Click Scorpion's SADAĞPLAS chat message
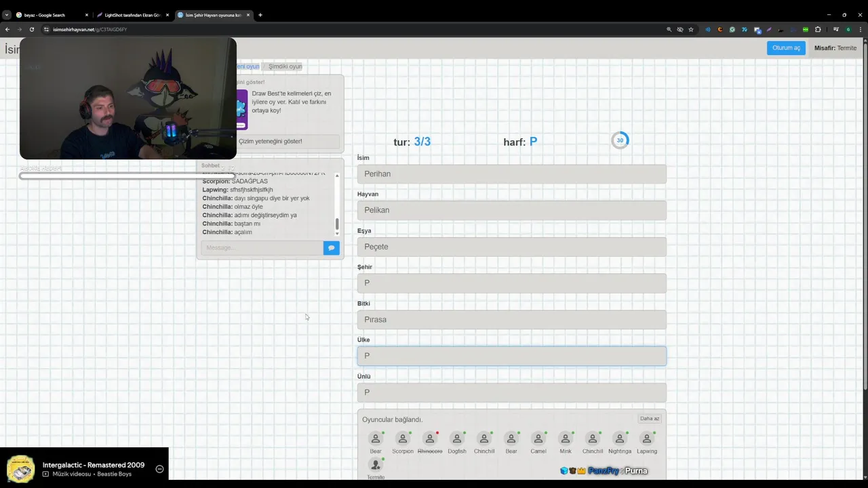 pos(250,182)
